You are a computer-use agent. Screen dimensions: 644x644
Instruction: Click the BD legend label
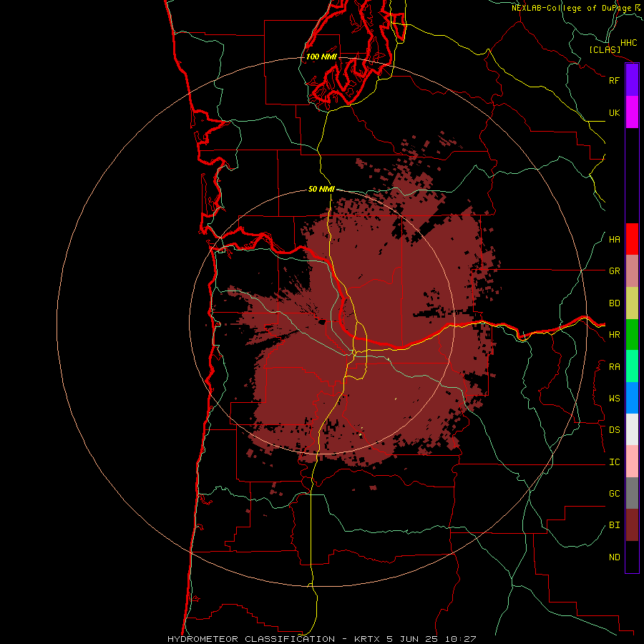[x=614, y=303]
